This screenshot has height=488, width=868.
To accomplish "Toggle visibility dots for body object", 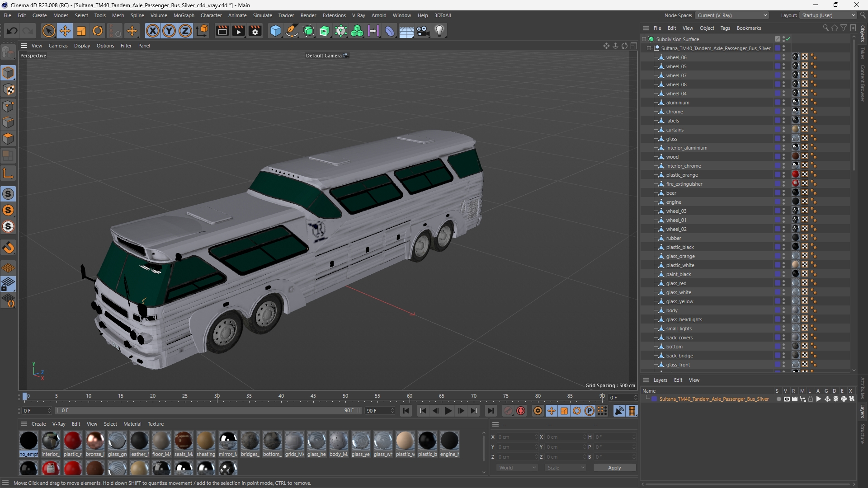I will click(x=783, y=310).
